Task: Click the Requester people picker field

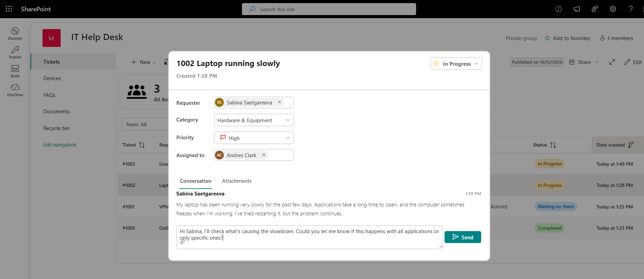Action: tap(254, 102)
